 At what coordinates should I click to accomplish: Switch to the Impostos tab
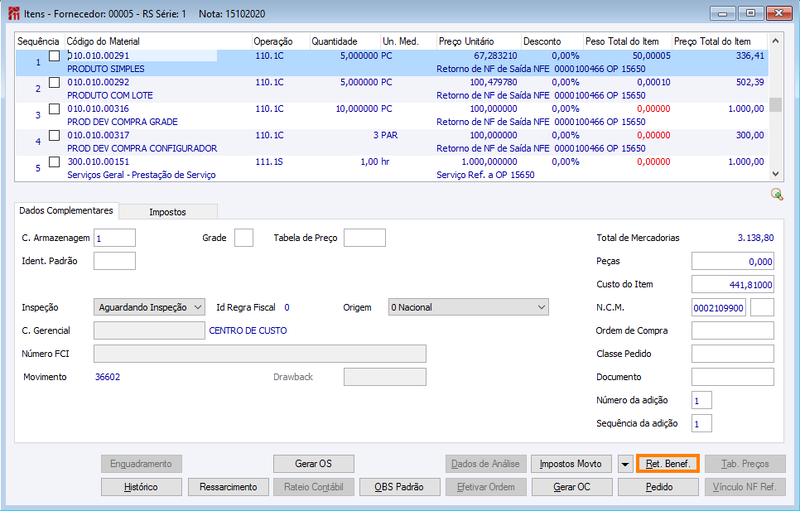point(167,212)
